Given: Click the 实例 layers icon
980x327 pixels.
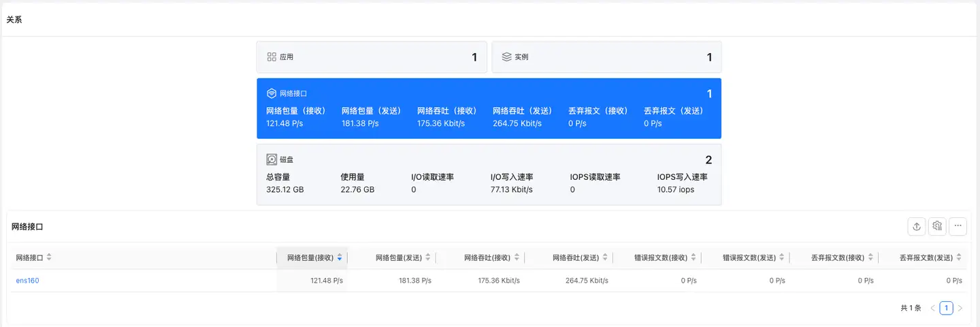Looking at the screenshot, I should [506, 57].
